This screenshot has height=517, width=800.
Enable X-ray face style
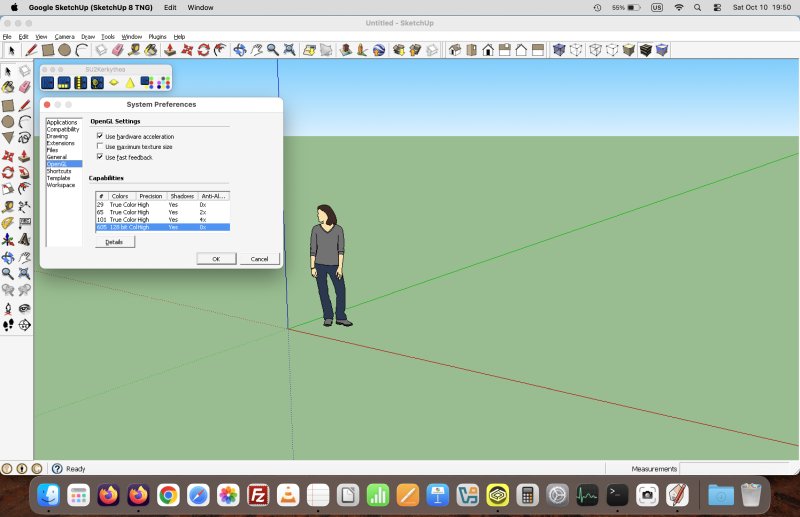tap(559, 50)
